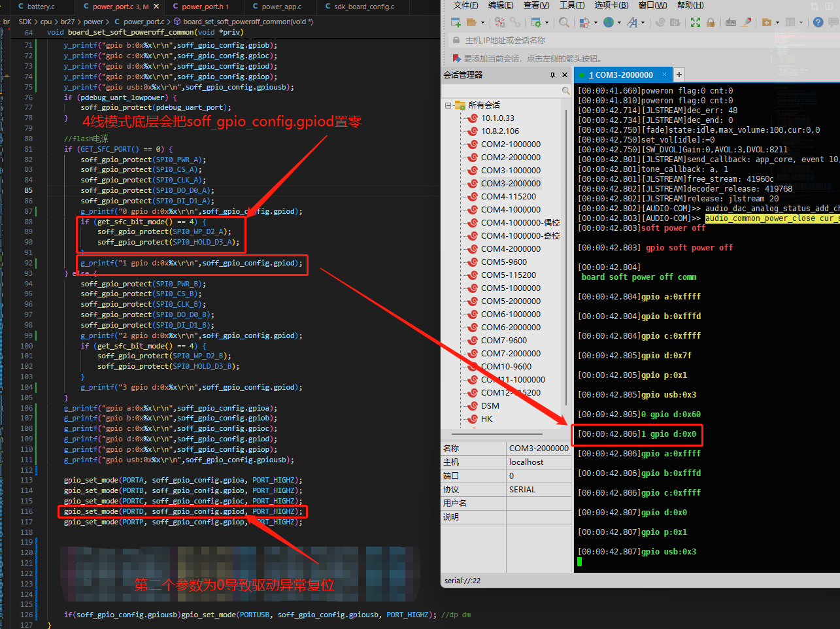Open dropdown arrow next to globe icon
The height and width of the screenshot is (629, 840).
click(619, 23)
